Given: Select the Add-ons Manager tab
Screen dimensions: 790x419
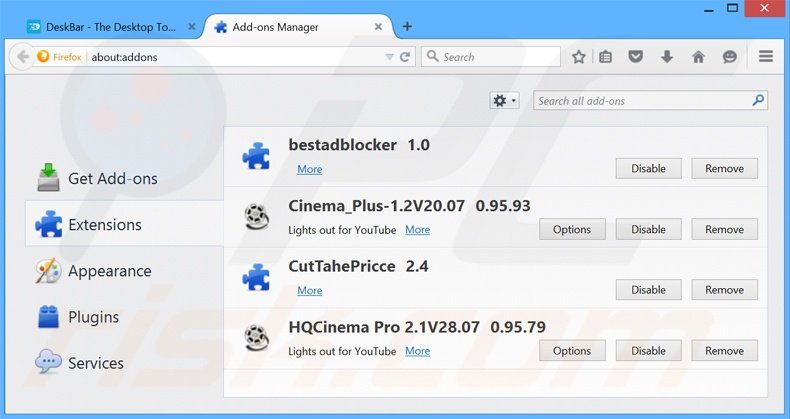Looking at the screenshot, I should pyautogui.click(x=297, y=27).
